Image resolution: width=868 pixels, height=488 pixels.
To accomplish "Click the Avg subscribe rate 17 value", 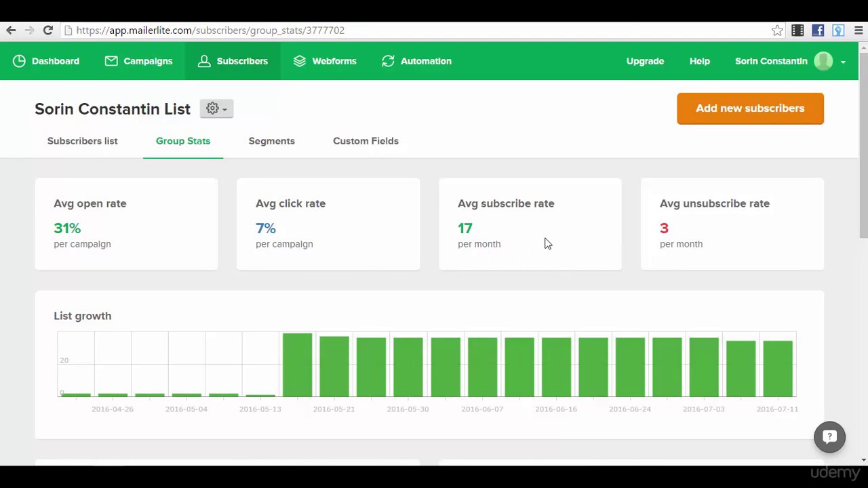I will (x=465, y=228).
